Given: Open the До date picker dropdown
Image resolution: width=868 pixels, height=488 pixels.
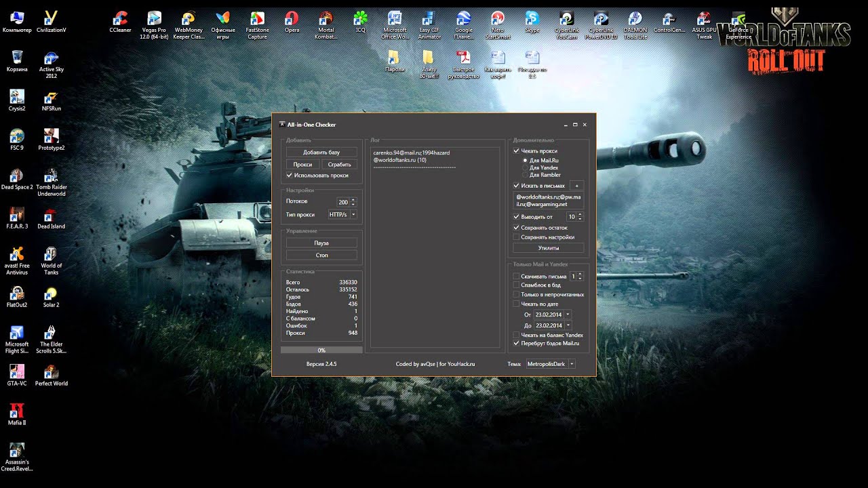Looking at the screenshot, I should point(568,325).
